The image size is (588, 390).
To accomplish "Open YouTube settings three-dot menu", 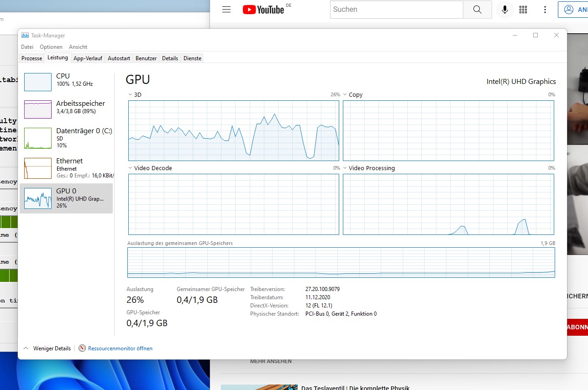I will click(545, 10).
